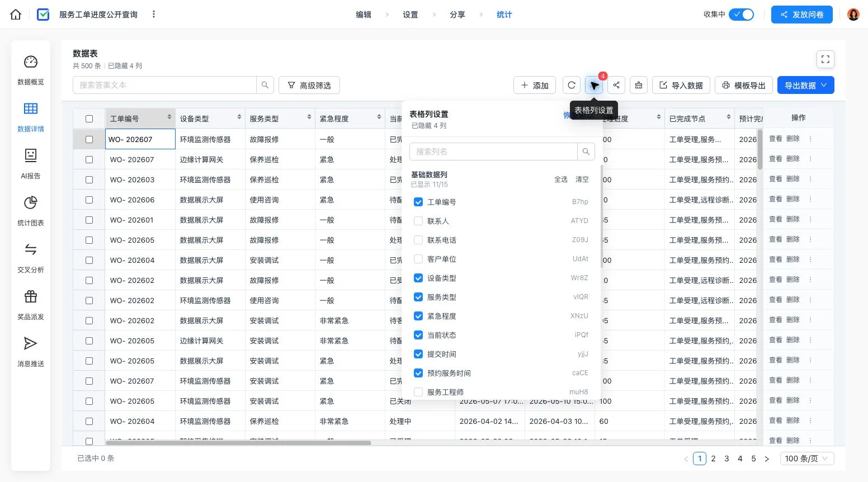Focus the 搜索列名 search field
868x482 pixels.
click(x=493, y=152)
